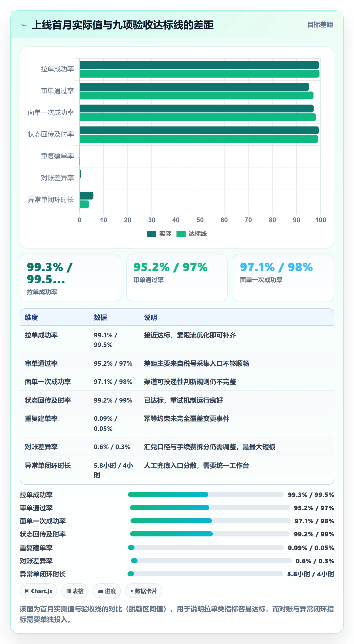Click the 对账差异率 progress bar
The width and height of the screenshot is (354, 644).
[211, 561]
